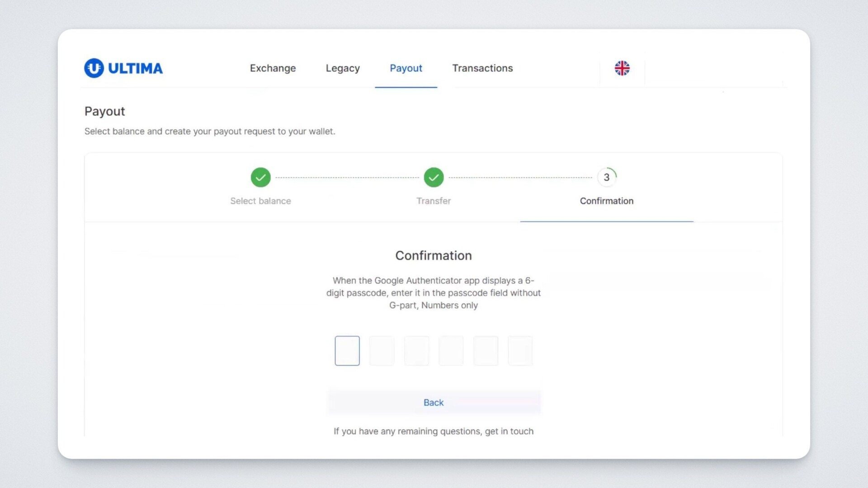Click the Ultima logo
The height and width of the screenshot is (488, 868).
point(123,68)
